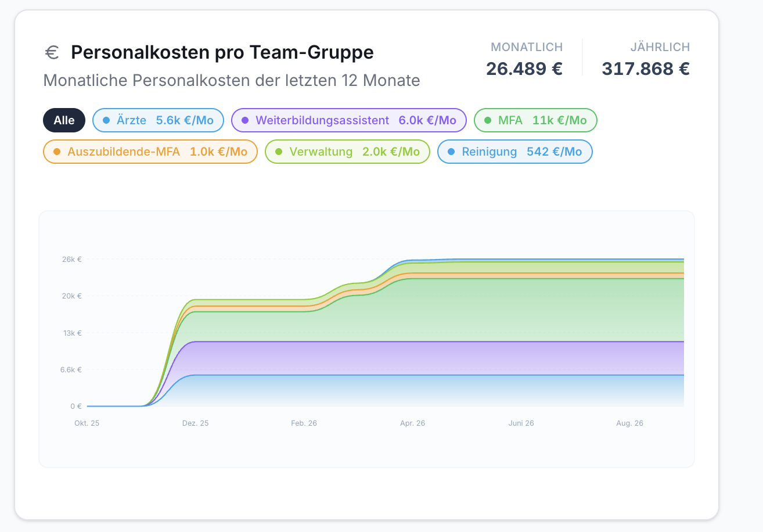The width and height of the screenshot is (763, 532).
Task: Click the JÄHRLICH label
Action: pos(660,47)
